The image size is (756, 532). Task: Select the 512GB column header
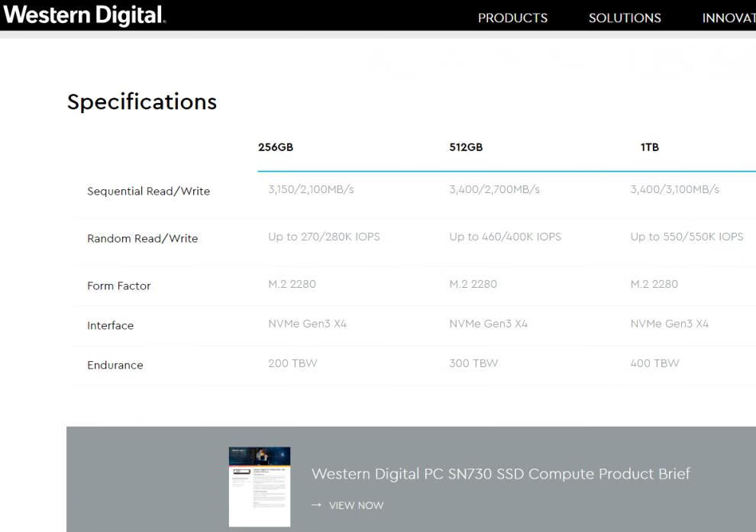466,147
